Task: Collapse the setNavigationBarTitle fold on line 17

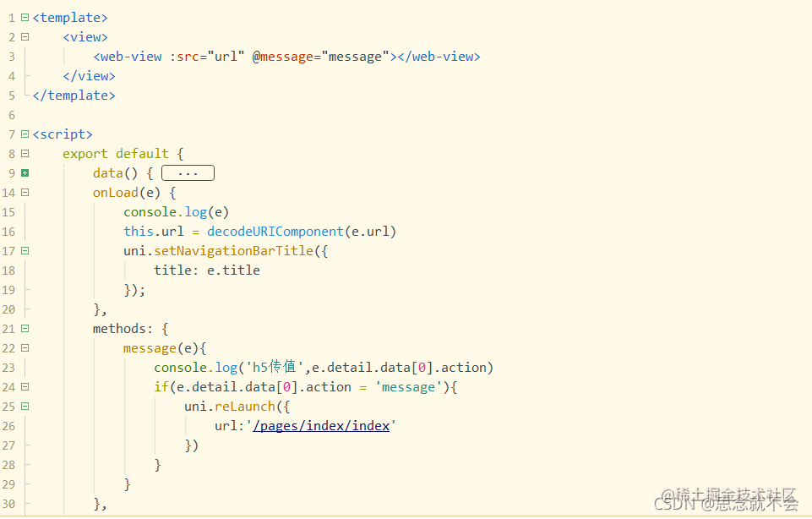Action: pyautogui.click(x=24, y=250)
